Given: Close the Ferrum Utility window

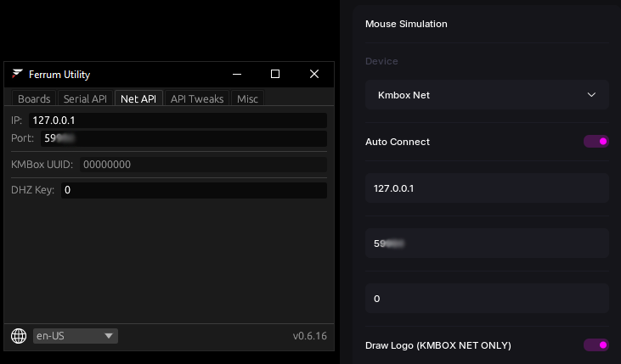Looking at the screenshot, I should click(314, 75).
